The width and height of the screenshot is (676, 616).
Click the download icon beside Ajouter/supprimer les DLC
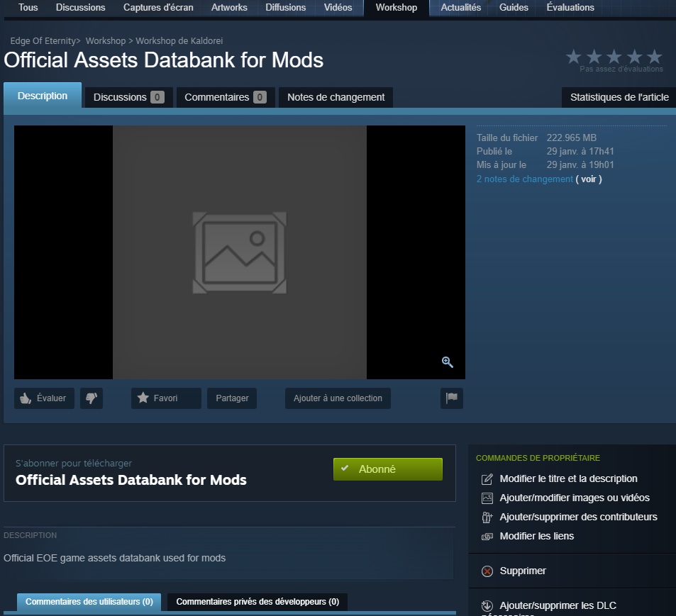pos(487,605)
